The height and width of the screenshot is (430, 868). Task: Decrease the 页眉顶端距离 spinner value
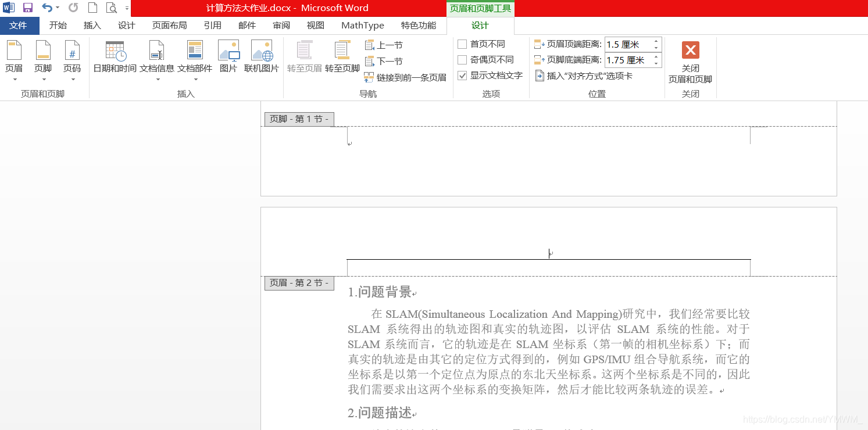click(x=656, y=48)
